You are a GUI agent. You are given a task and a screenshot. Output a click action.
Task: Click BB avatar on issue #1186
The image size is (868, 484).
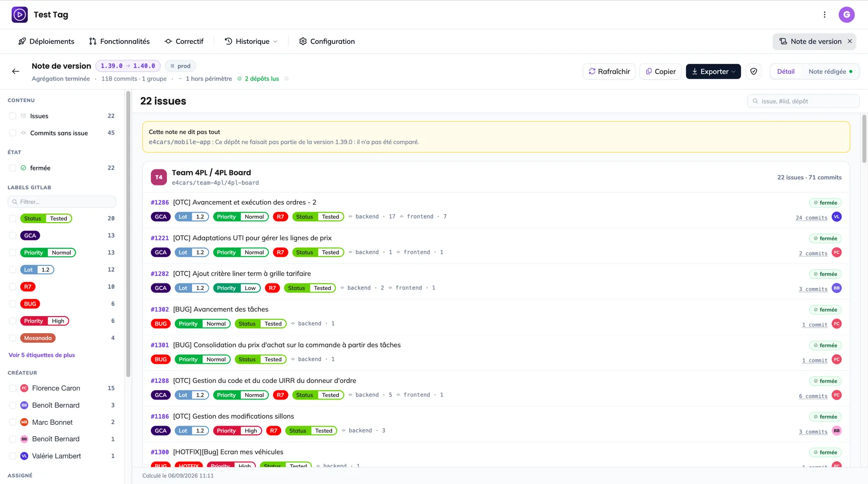click(x=836, y=431)
